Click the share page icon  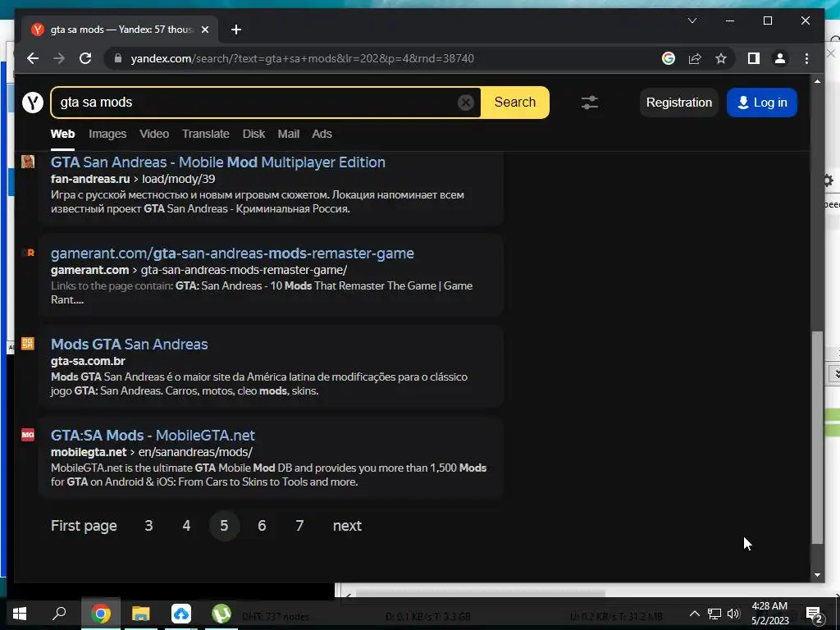click(695, 58)
